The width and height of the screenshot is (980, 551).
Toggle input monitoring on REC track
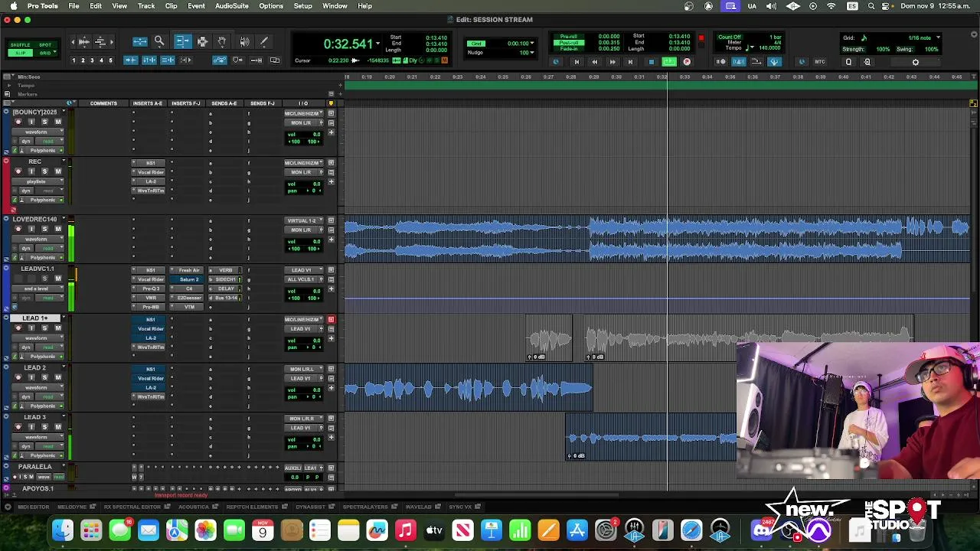[31, 171]
